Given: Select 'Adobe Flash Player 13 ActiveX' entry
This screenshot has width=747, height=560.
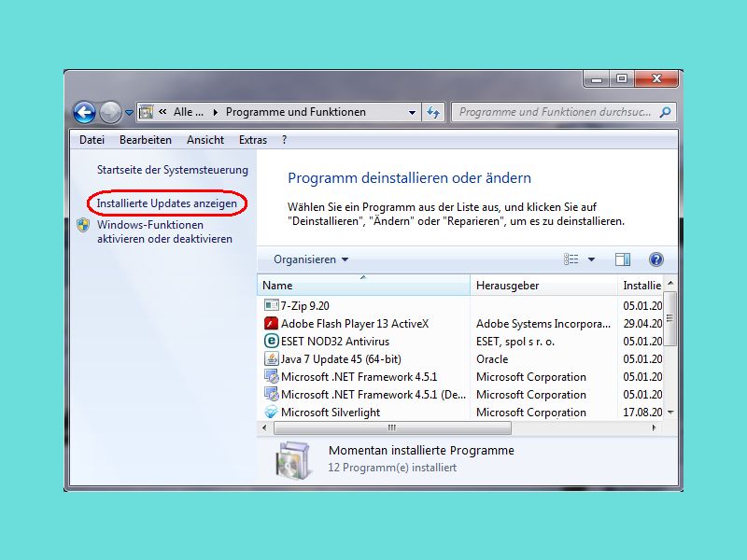Looking at the screenshot, I should 355,324.
